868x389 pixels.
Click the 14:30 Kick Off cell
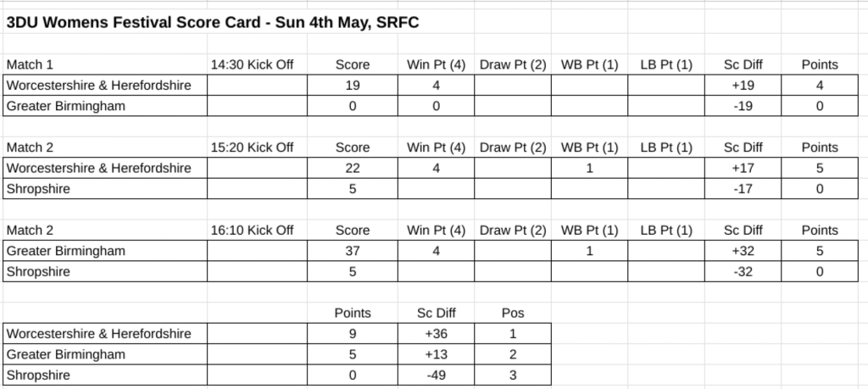[257, 64]
